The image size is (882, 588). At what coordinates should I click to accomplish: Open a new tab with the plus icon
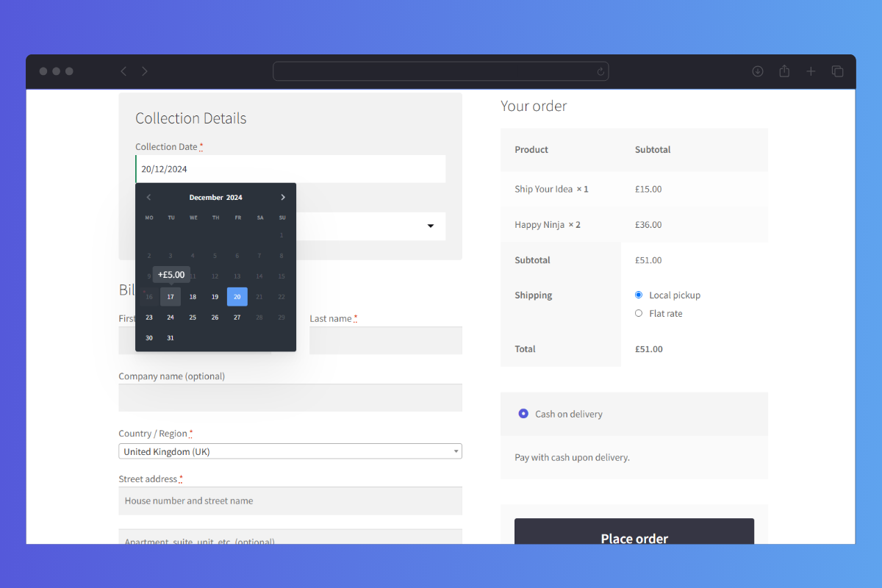(x=811, y=71)
